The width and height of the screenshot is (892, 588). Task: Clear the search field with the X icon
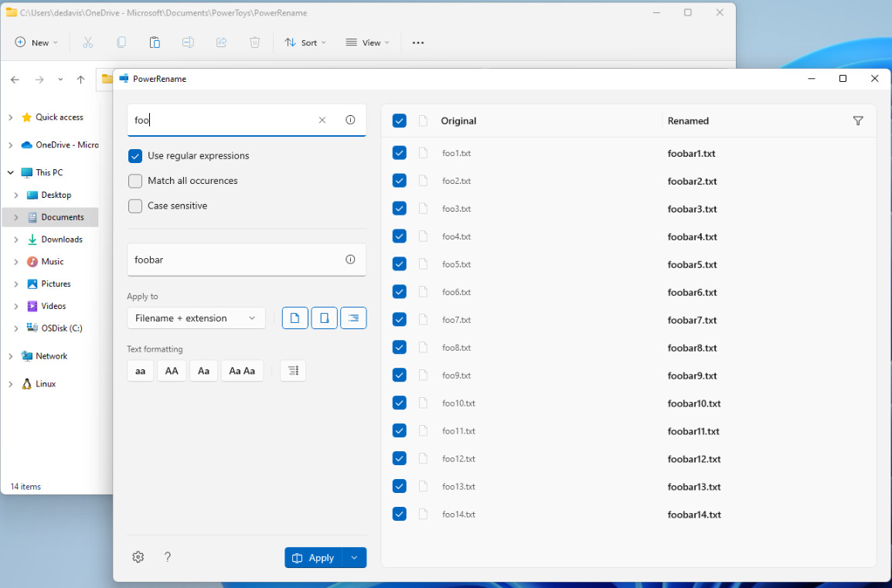(x=322, y=120)
